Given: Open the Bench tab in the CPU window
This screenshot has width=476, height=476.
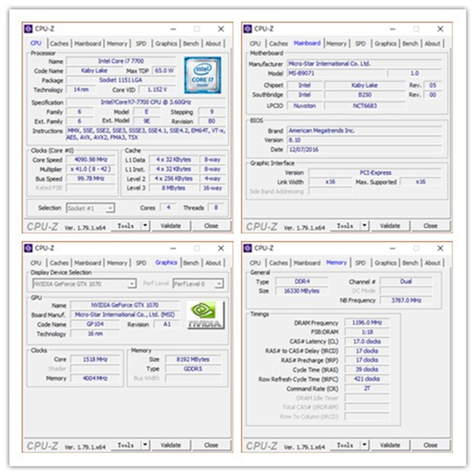Looking at the screenshot, I should point(192,43).
